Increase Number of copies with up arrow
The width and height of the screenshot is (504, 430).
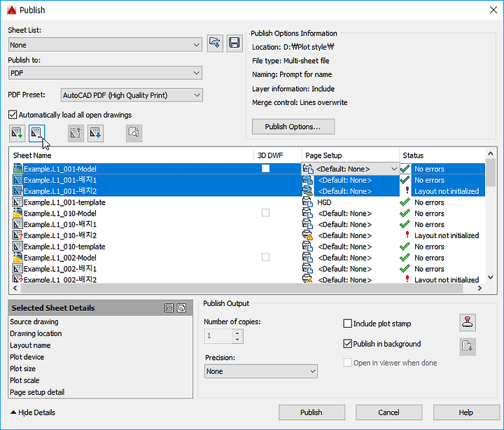[237, 333]
